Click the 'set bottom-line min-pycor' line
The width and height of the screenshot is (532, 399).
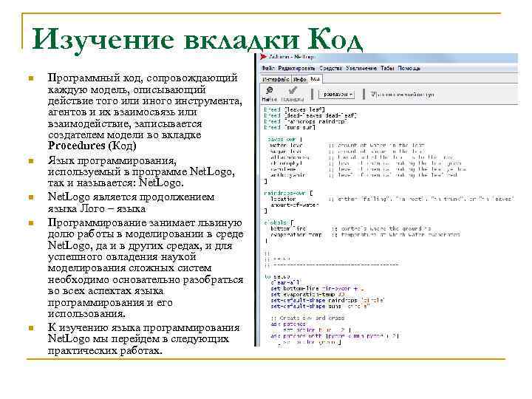(317, 289)
